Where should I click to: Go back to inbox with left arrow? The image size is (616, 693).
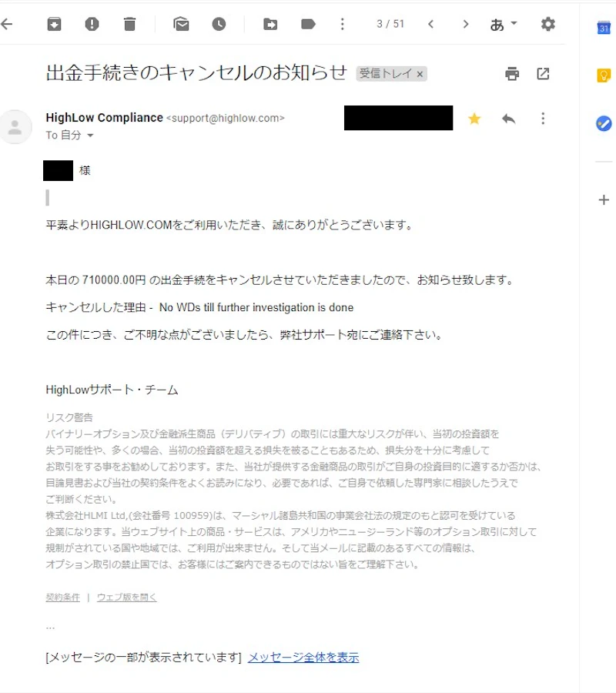[6, 24]
